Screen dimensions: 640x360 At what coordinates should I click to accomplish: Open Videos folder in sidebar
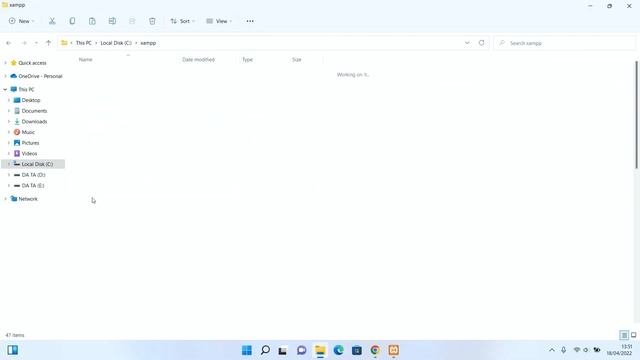[x=29, y=153]
